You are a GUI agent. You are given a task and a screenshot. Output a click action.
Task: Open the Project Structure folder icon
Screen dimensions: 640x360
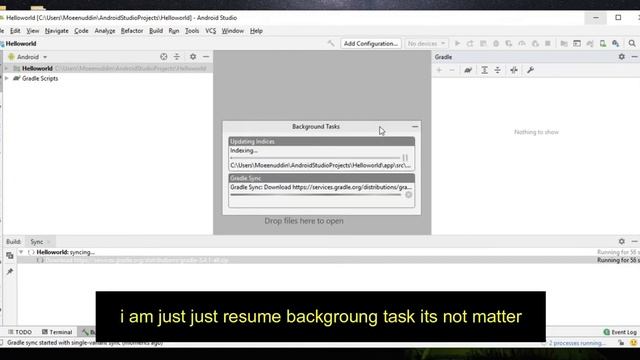pyautogui.click(x=564, y=43)
